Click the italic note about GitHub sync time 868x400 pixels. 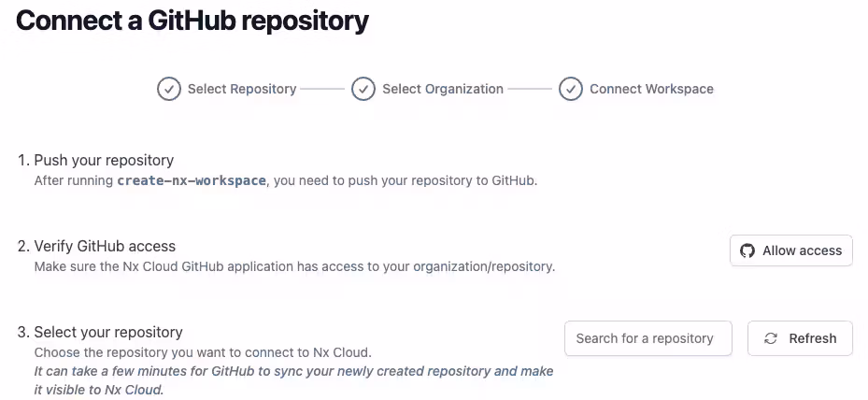(x=293, y=379)
